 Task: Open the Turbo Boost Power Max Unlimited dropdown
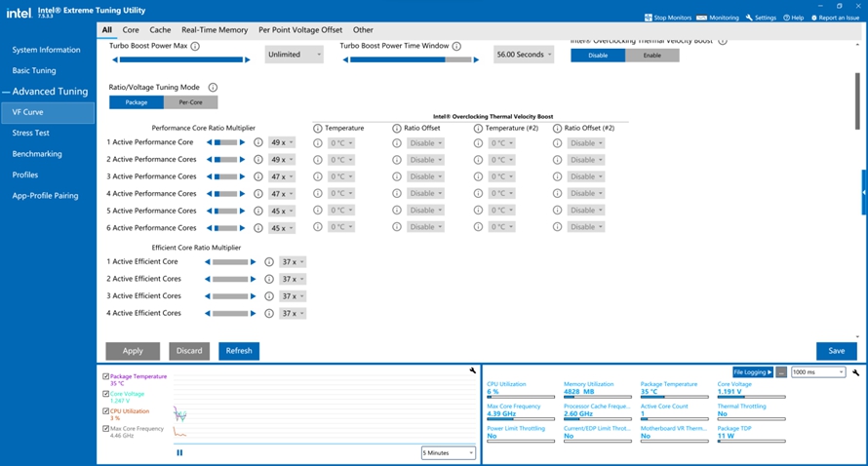click(294, 55)
